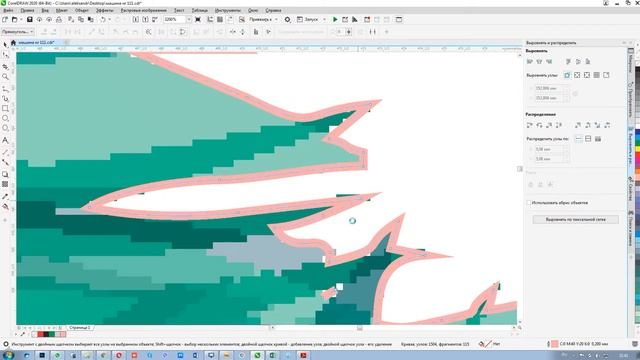Toggle distribute to selection extent option

point(578,139)
